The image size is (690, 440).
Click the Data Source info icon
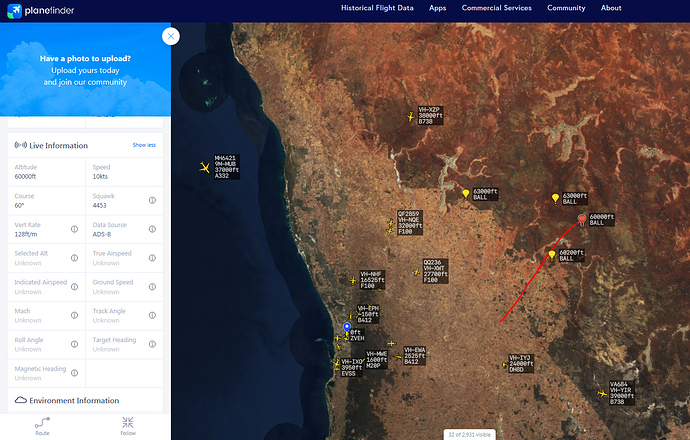pos(152,229)
